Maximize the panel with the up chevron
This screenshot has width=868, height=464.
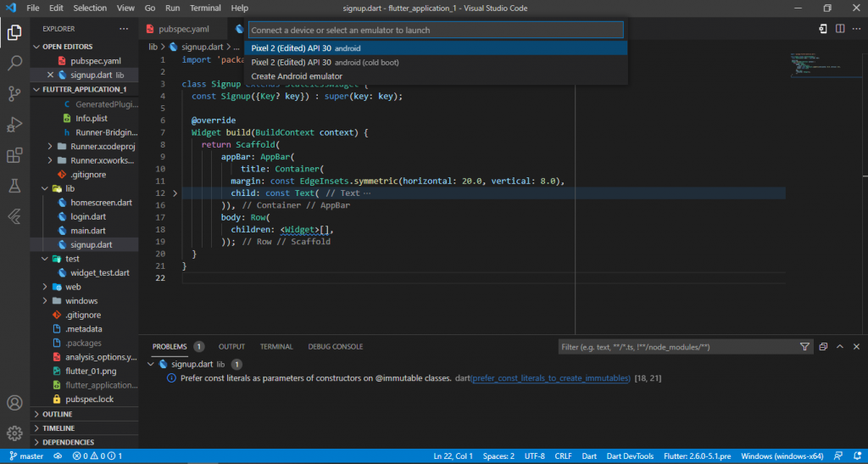point(840,347)
